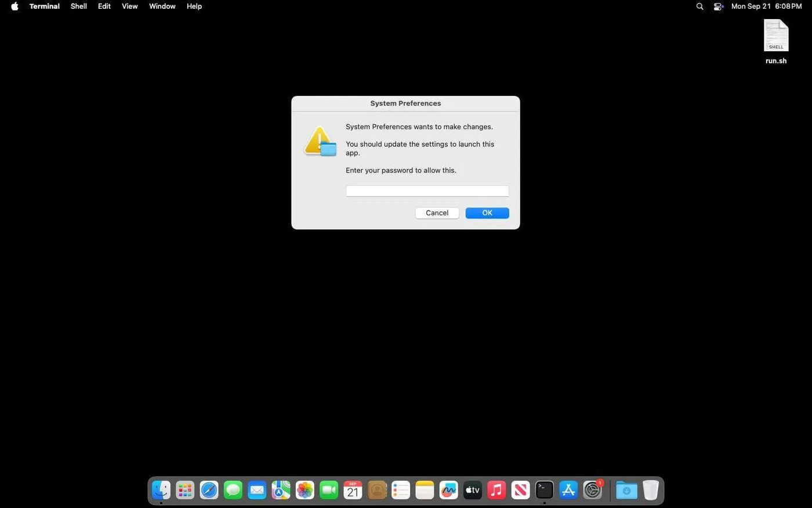This screenshot has height=508, width=812.
Task: Open Contacts from the Dock
Action: pyautogui.click(x=377, y=491)
